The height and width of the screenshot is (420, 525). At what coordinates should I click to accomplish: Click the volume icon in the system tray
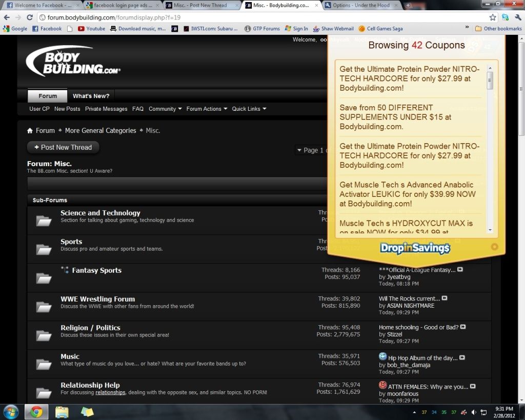tap(473, 412)
